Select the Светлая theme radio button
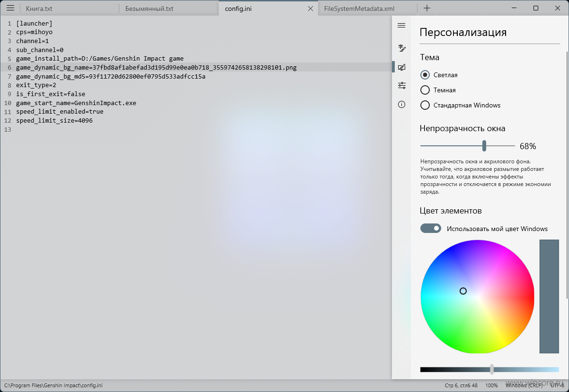 [425, 75]
